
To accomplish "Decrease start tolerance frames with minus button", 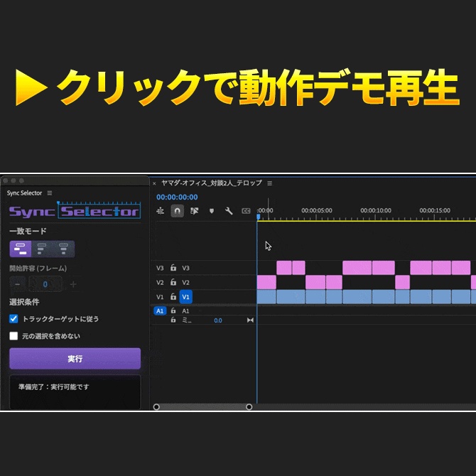I will pyautogui.click(x=17, y=284).
